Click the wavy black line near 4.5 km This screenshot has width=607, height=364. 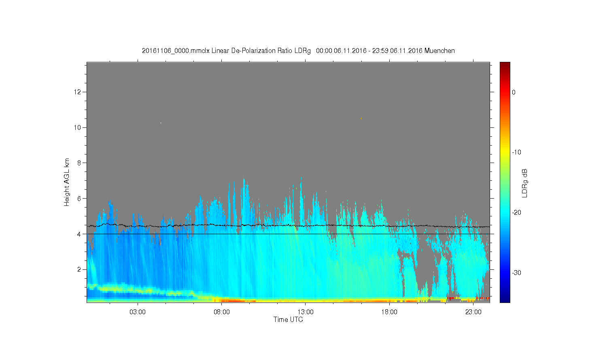pyautogui.click(x=288, y=225)
